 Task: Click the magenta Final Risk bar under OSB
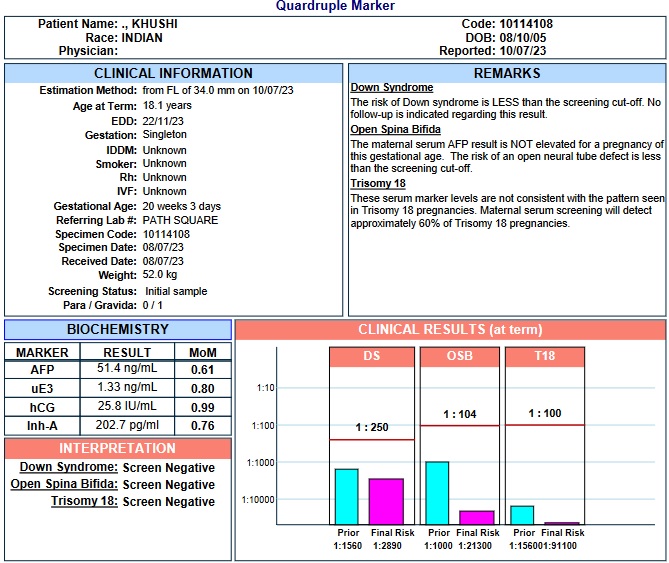pos(476,517)
